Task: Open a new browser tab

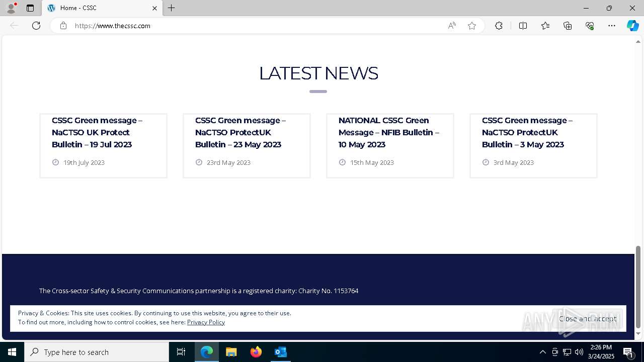Action: [172, 8]
